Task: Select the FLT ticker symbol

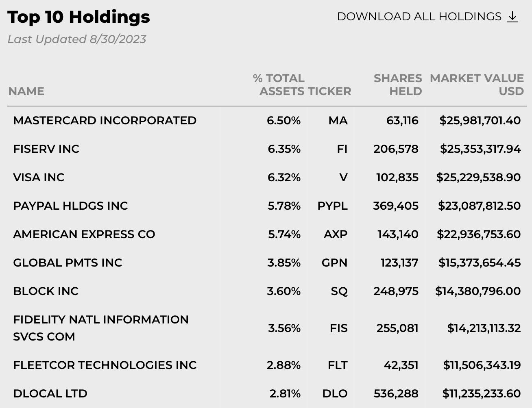Action: point(338,365)
